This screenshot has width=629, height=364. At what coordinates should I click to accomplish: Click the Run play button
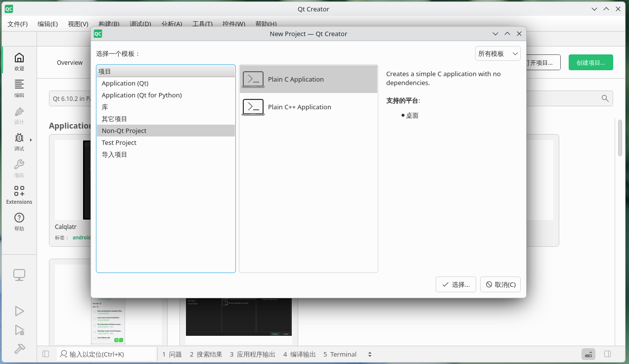19,311
